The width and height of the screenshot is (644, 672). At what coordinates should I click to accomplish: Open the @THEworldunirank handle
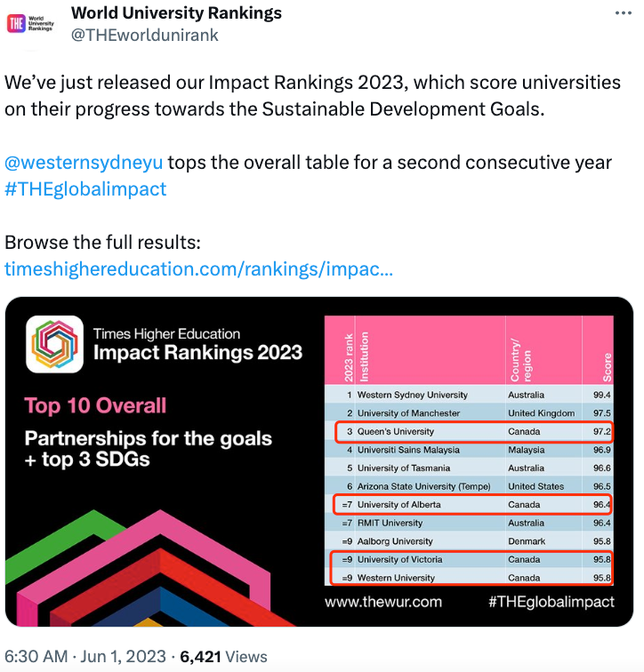[x=144, y=36]
